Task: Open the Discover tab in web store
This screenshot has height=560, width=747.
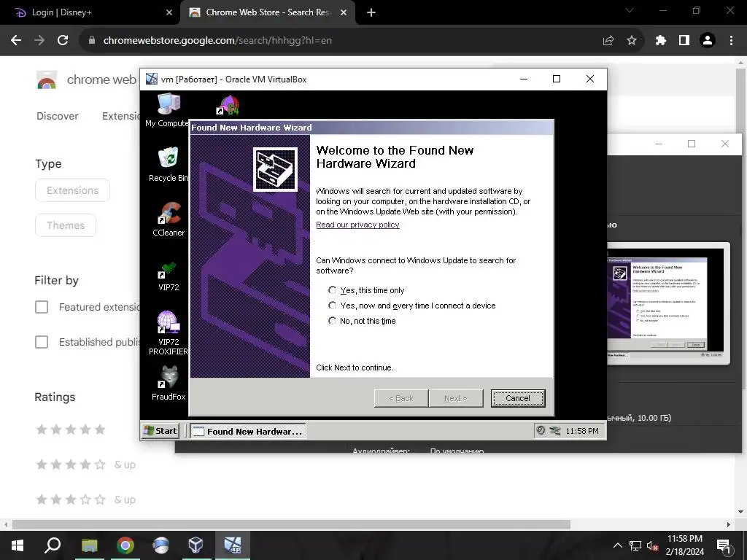Action: coord(58,116)
